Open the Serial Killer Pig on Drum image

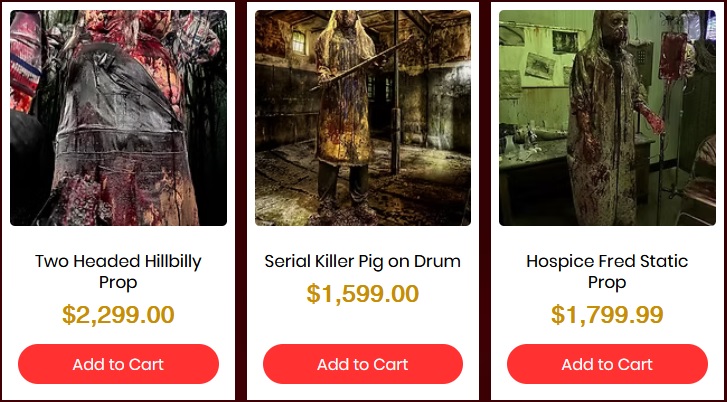(x=363, y=118)
